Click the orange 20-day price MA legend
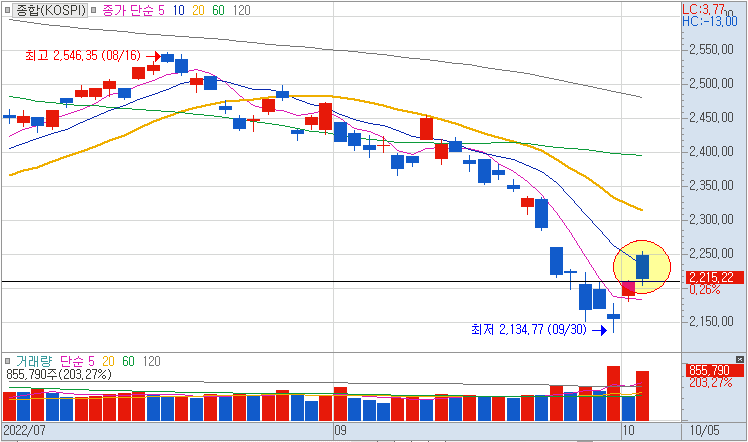 pyautogui.click(x=198, y=10)
